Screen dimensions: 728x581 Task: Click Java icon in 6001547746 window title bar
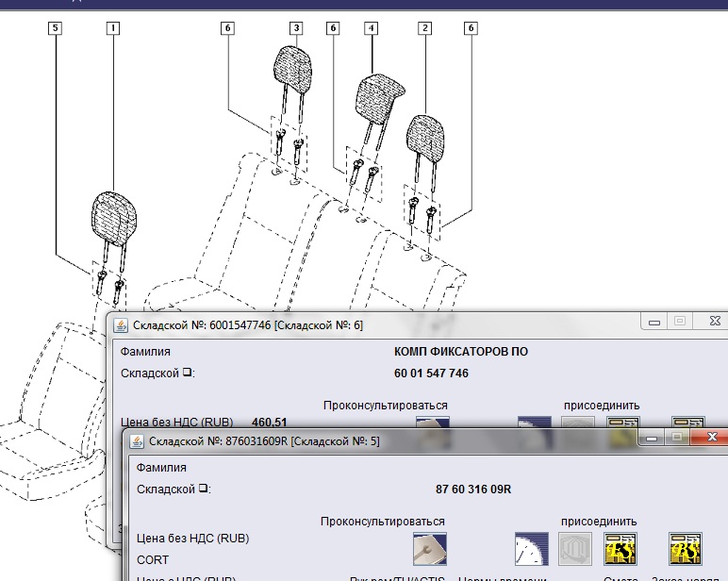click(x=121, y=325)
